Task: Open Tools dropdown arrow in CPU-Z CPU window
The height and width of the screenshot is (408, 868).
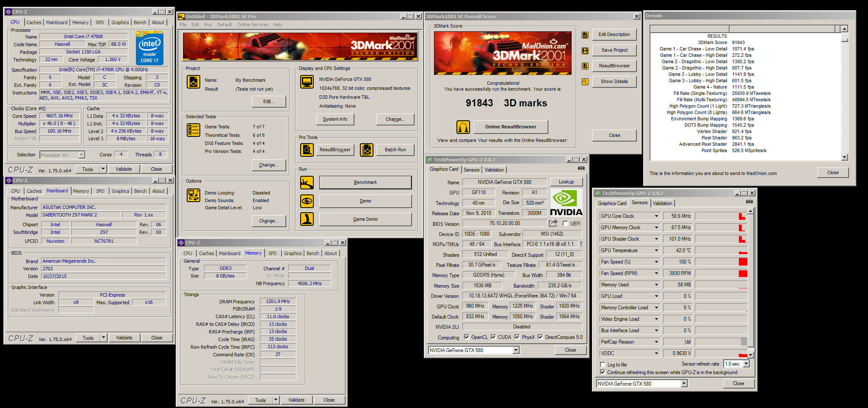Action: coord(103,169)
